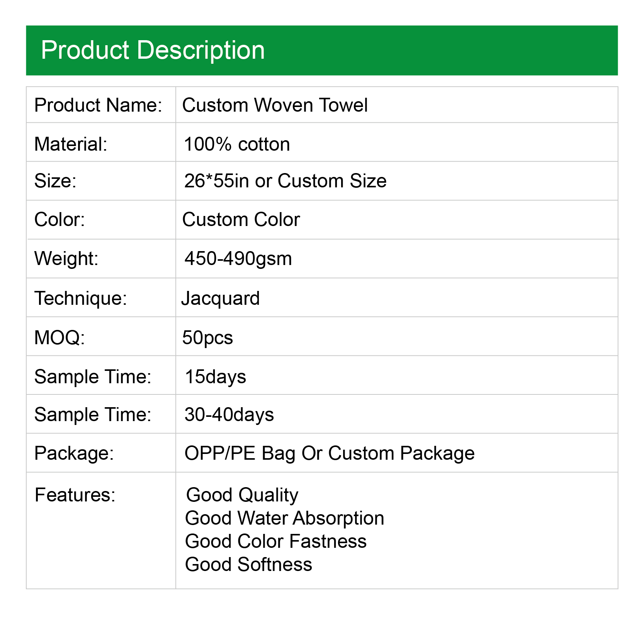Select the Product Name label cell
Viewport: 644px width, 644px height.
pyautogui.click(x=98, y=105)
